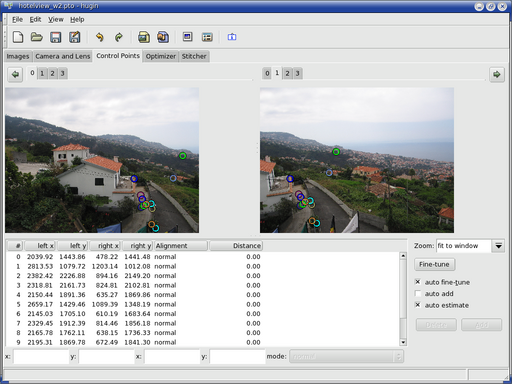Viewport: 512px width, 384px height.
Task: Expand the Zoom fit to window dropdown
Action: point(498,246)
